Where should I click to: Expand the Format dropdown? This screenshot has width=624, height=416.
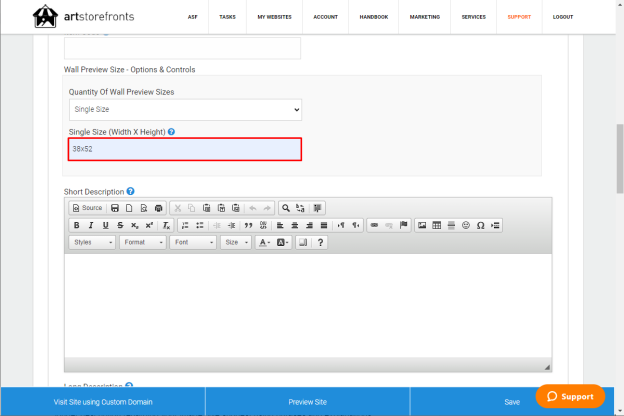pos(142,242)
